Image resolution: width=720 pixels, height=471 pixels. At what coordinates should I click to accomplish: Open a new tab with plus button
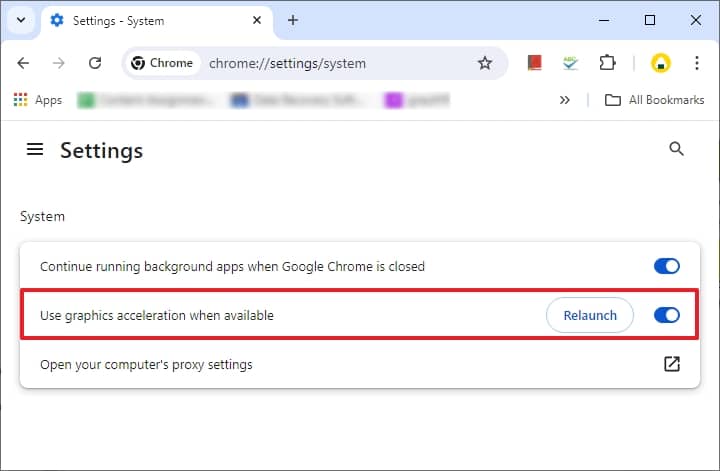(293, 20)
